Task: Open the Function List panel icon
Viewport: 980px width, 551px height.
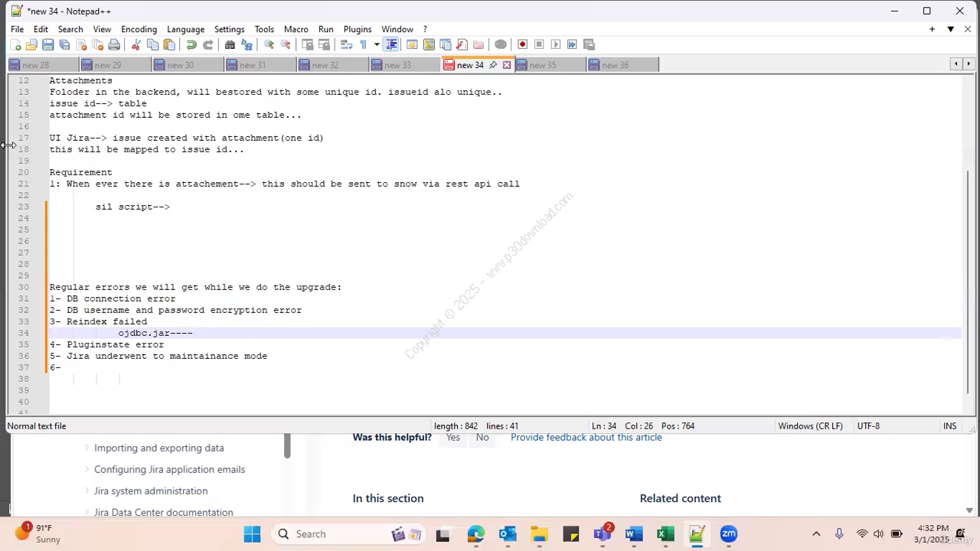Action: [x=462, y=44]
